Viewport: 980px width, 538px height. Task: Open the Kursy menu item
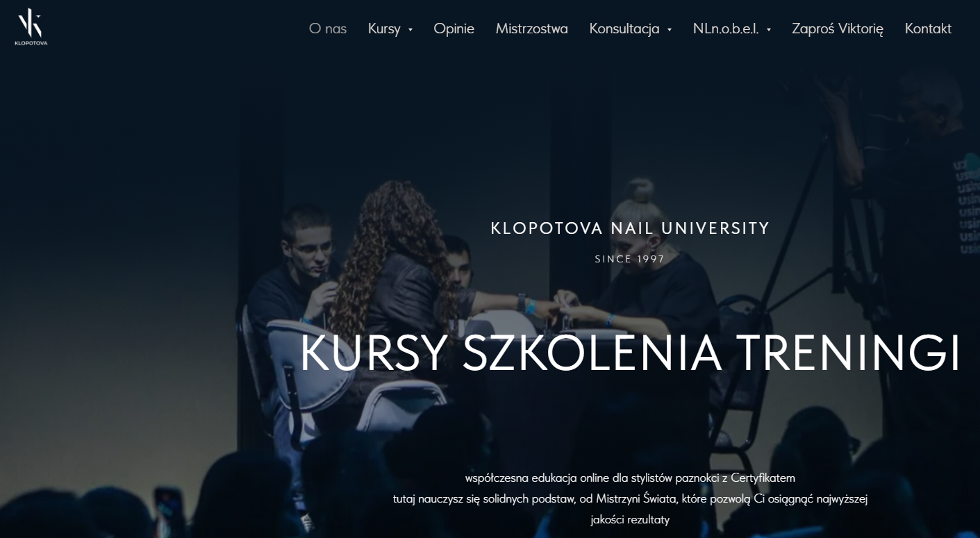point(384,28)
